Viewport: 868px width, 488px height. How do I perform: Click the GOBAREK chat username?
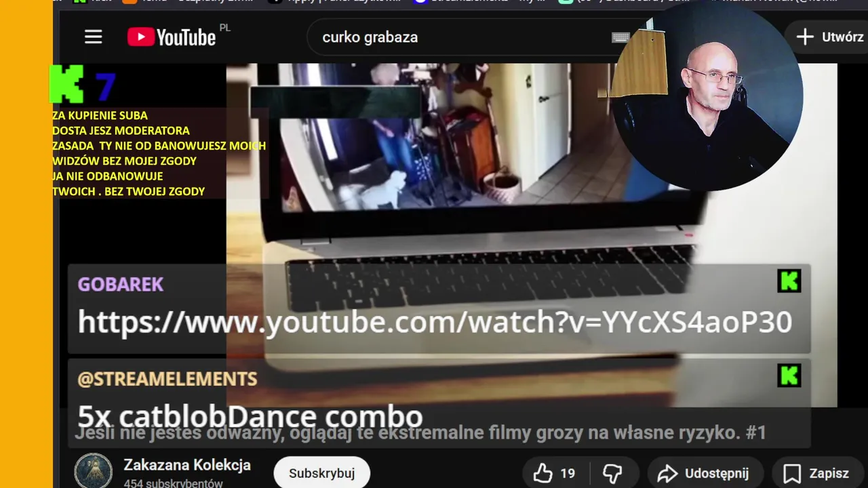point(121,284)
